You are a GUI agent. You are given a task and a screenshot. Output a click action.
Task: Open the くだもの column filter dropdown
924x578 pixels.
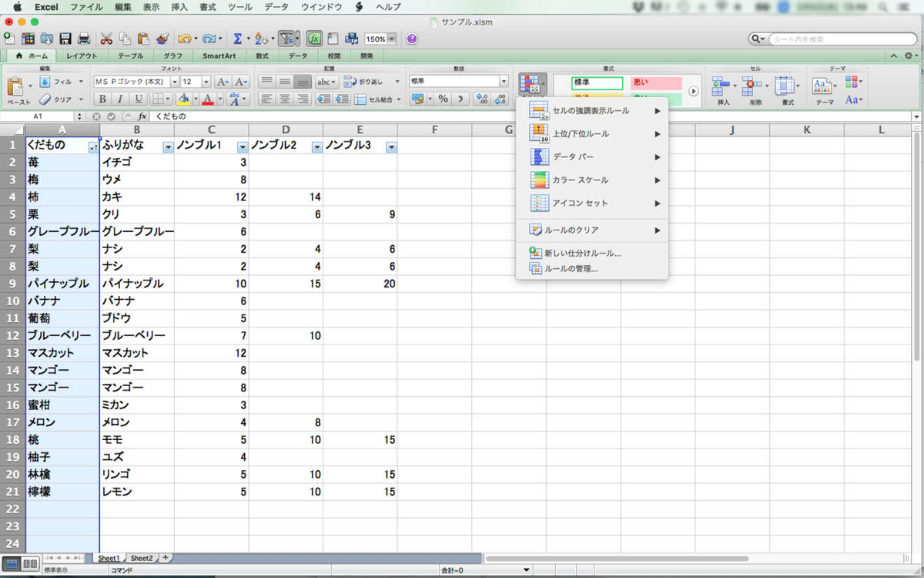tap(93, 146)
